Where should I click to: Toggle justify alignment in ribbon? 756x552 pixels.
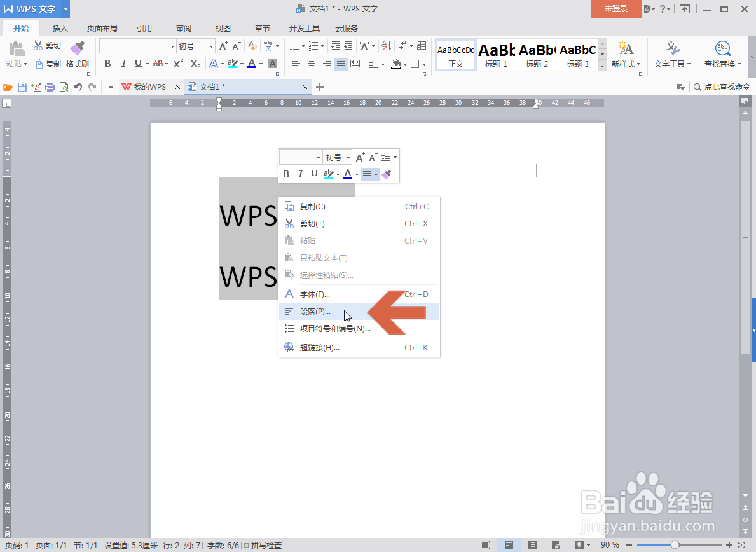341,64
